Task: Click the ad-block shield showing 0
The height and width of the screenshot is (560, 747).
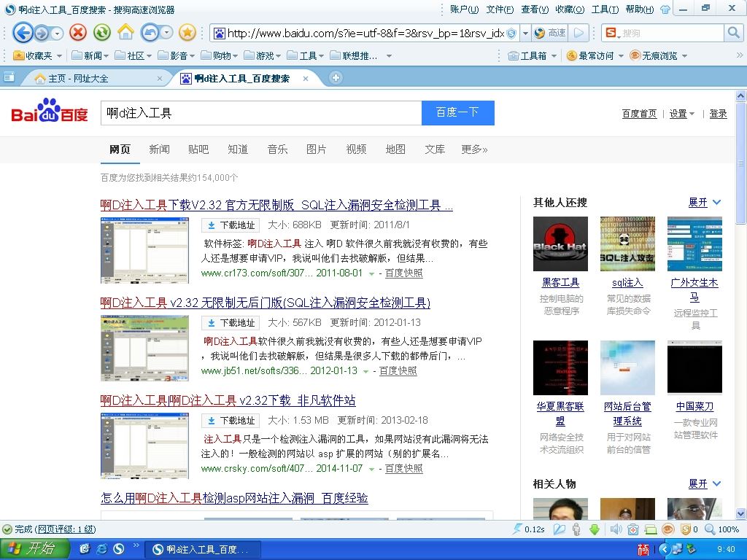Action: click(x=689, y=529)
